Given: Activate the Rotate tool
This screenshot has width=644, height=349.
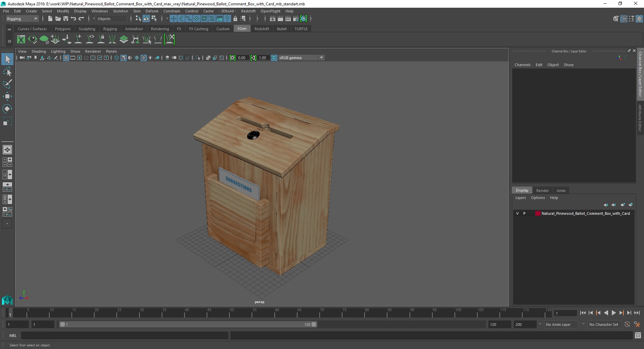Looking at the screenshot, I should tap(7, 108).
